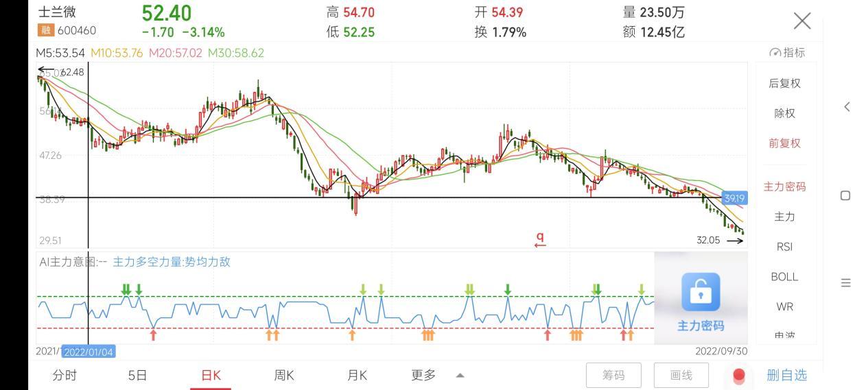Click the orange 融 margin badge
868x390 pixels.
pyautogui.click(x=45, y=30)
